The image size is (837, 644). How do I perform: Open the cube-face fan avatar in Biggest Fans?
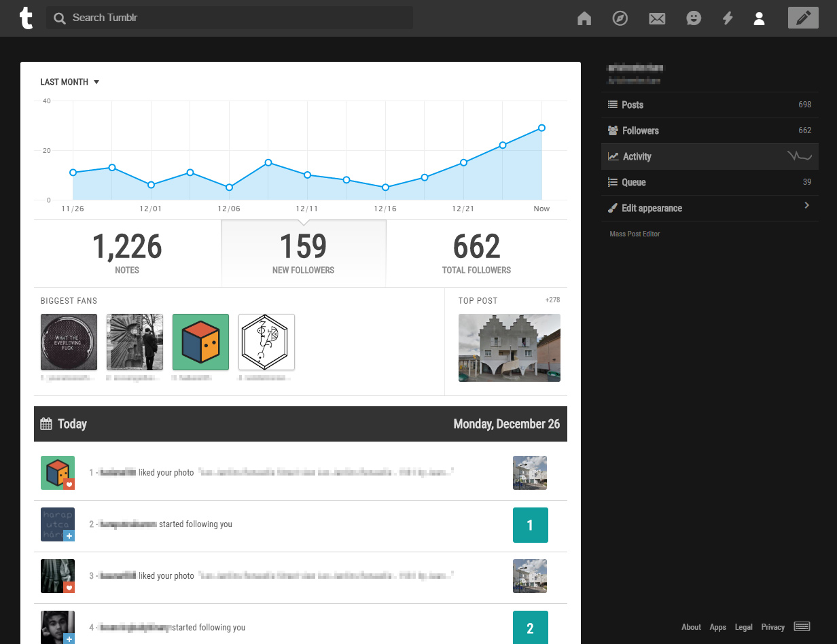pos(200,342)
